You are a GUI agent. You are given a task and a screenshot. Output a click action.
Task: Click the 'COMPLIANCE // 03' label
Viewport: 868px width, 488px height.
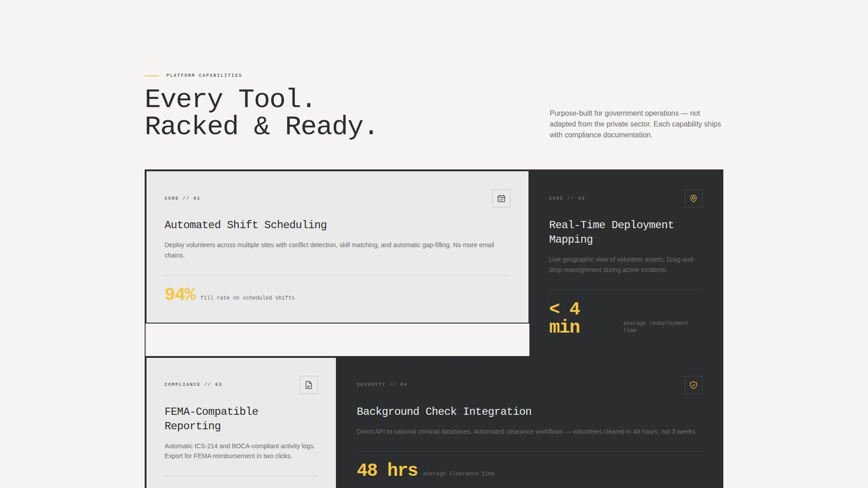193,385
